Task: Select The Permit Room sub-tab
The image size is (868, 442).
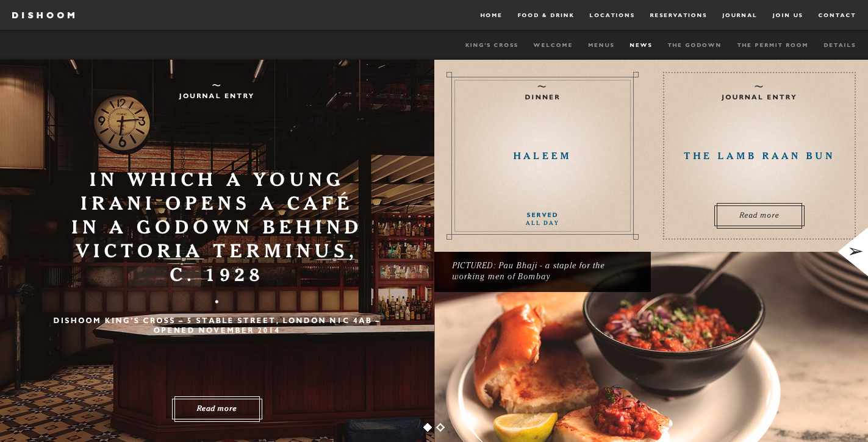Action: [x=772, y=45]
